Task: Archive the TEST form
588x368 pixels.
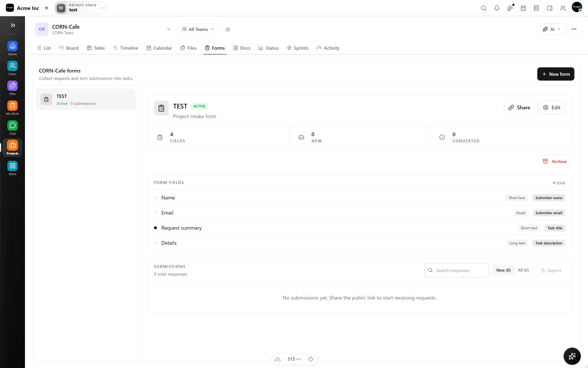Action: [555, 161]
